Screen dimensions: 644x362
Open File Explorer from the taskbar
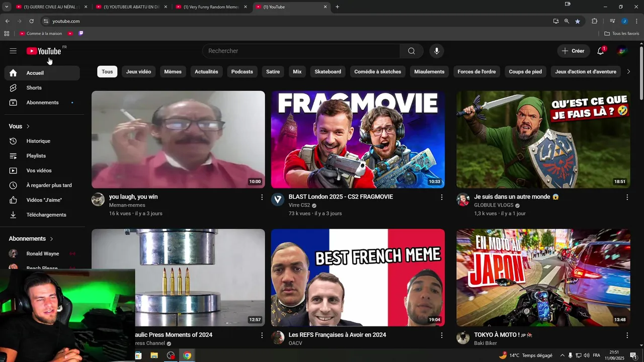point(154,355)
